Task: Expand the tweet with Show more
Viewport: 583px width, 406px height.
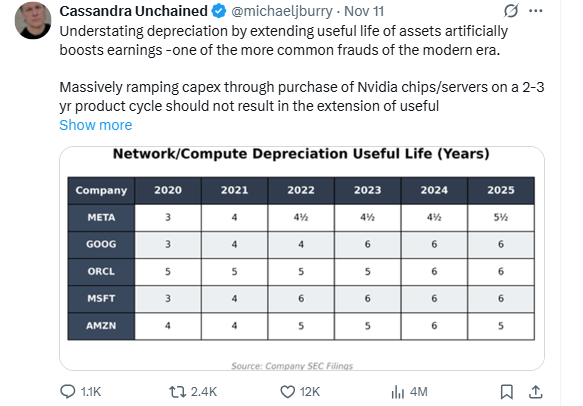Action: 96,125
